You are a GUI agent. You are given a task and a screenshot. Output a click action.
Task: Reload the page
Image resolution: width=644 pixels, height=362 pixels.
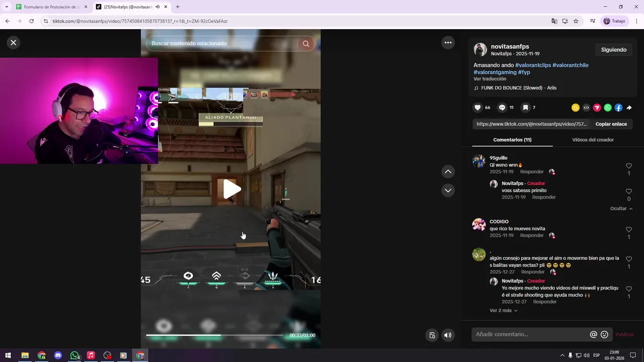point(31,21)
